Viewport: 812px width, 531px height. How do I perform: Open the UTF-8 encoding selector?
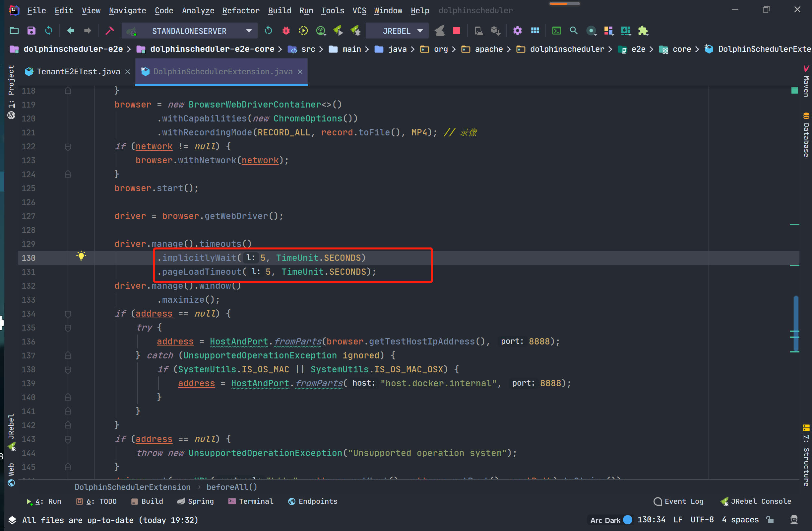pos(702,520)
